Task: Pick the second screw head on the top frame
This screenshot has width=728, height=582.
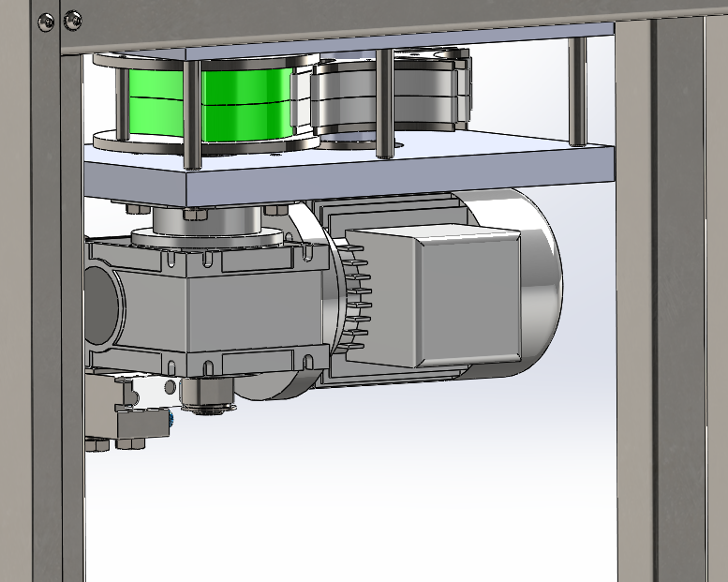Action: [73, 21]
